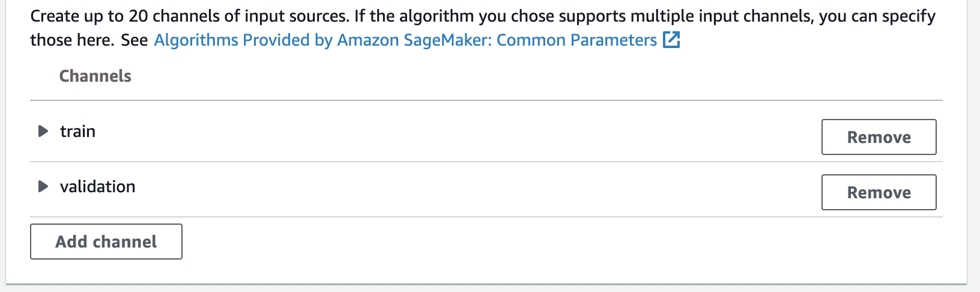The width and height of the screenshot is (980, 292).
Task: Click the arrow icon left of train
Action: pos(43,131)
